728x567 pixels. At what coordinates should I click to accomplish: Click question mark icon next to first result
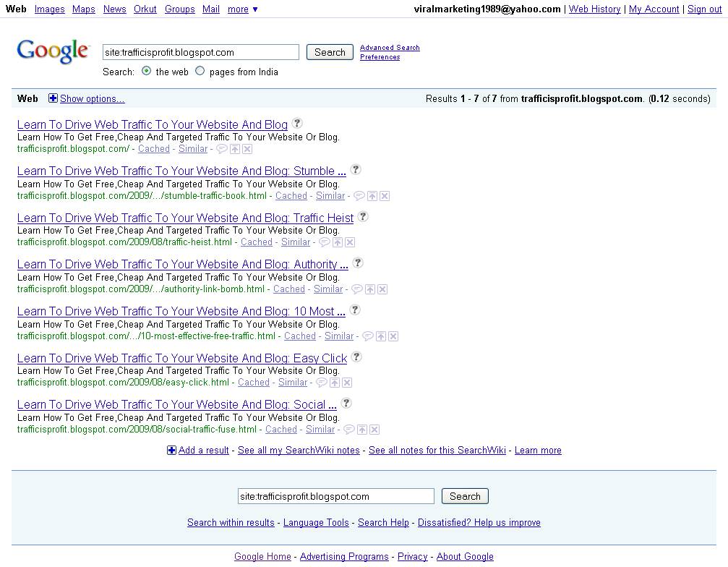click(x=297, y=123)
